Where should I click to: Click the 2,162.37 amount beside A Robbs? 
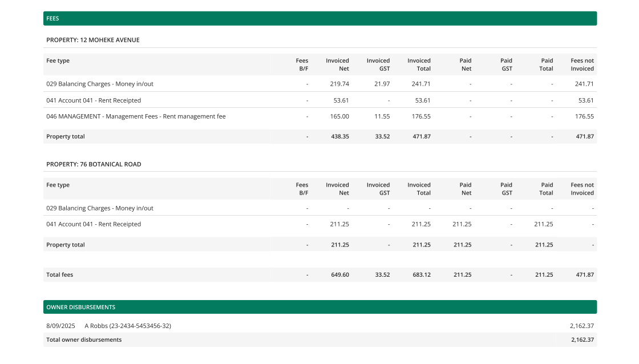pyautogui.click(x=581, y=326)
